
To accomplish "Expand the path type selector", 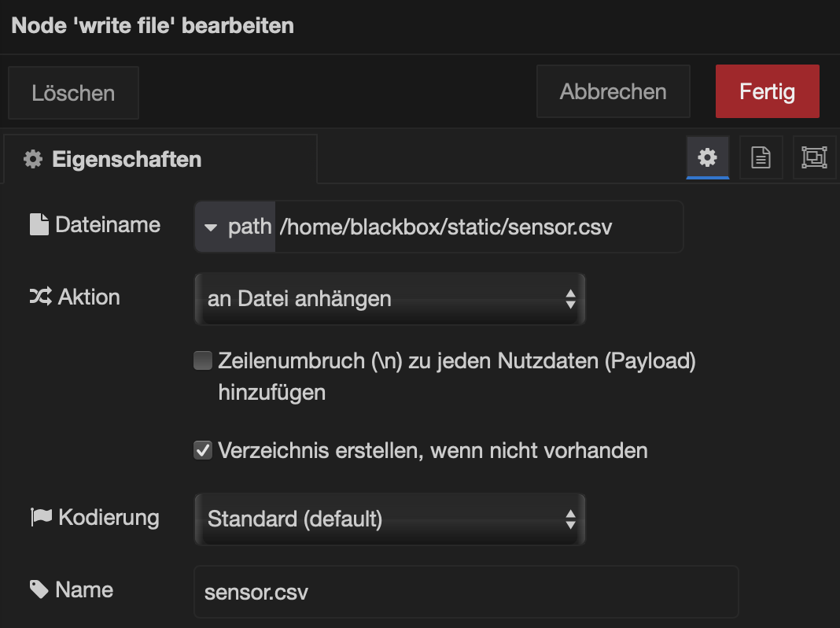I will (235, 227).
